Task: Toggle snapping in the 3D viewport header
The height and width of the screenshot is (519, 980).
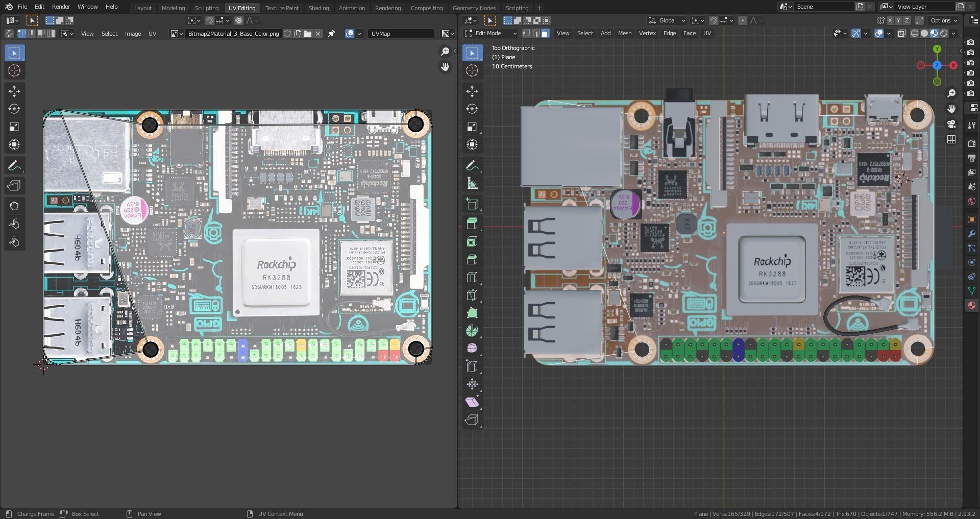Action: [x=714, y=20]
